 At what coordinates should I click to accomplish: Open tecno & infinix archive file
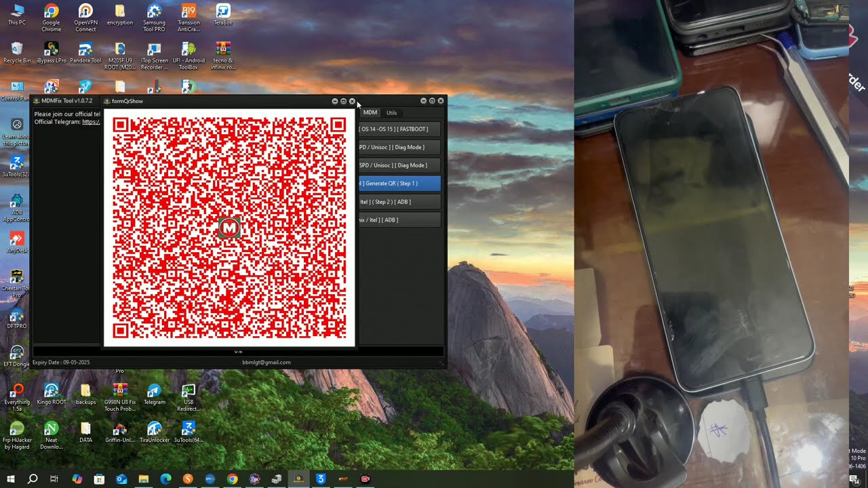[222, 56]
